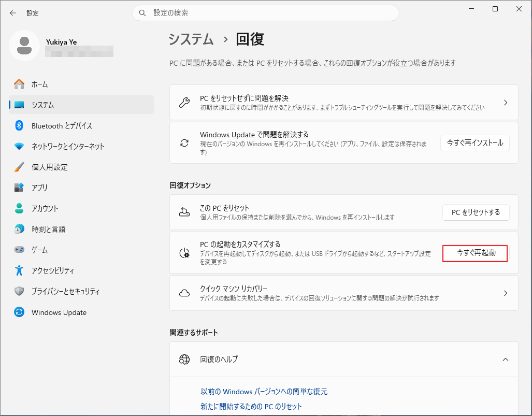This screenshot has width=532, height=416.
Task: Open 新たに開始するための PC のリセット link
Action: [251, 407]
